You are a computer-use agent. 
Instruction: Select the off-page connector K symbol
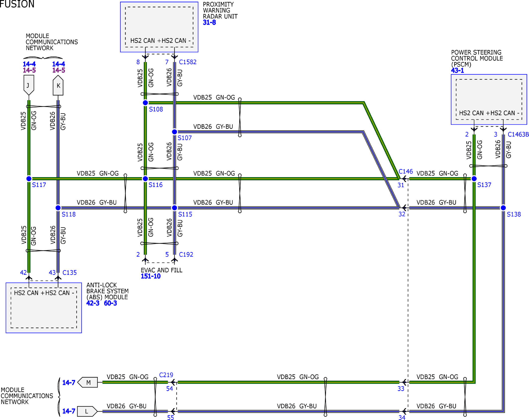[58, 85]
